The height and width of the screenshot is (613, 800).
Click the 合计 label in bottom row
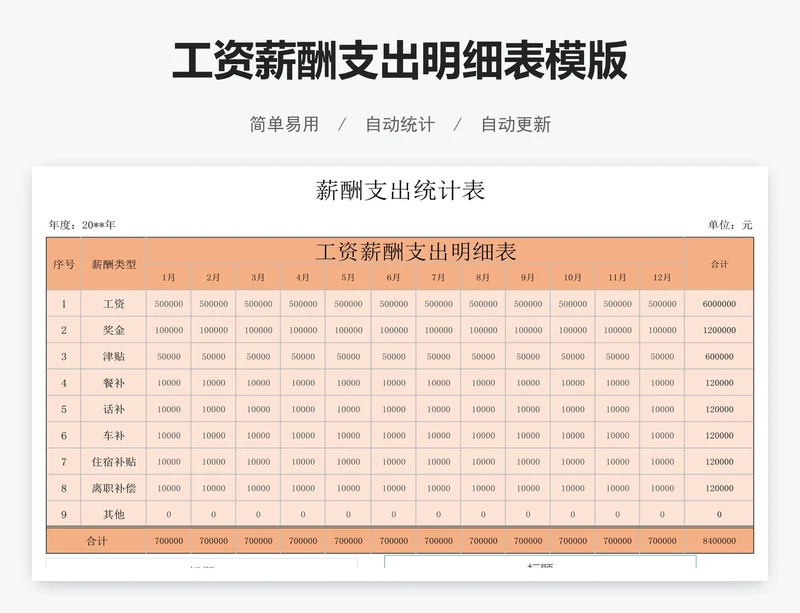[96, 541]
